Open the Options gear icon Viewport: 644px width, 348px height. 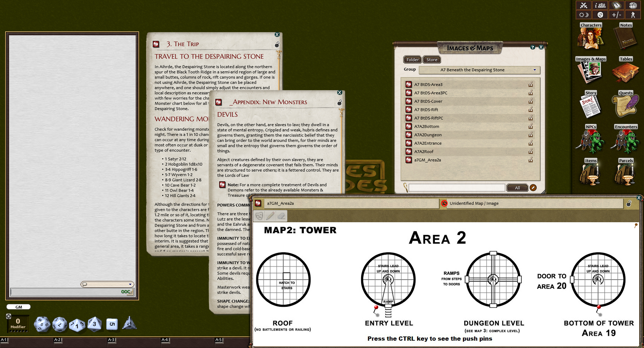tap(600, 14)
